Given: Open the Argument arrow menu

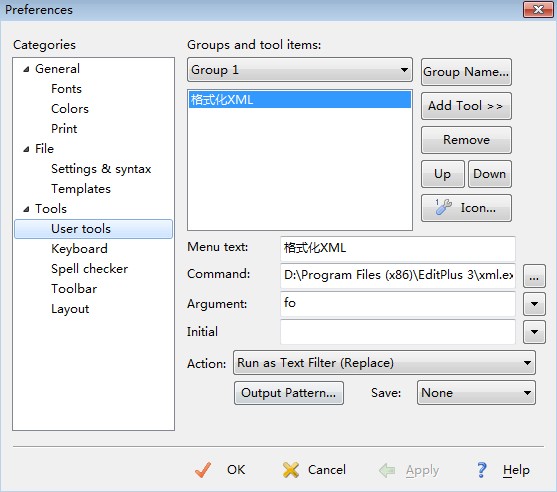Looking at the screenshot, I should point(534,304).
